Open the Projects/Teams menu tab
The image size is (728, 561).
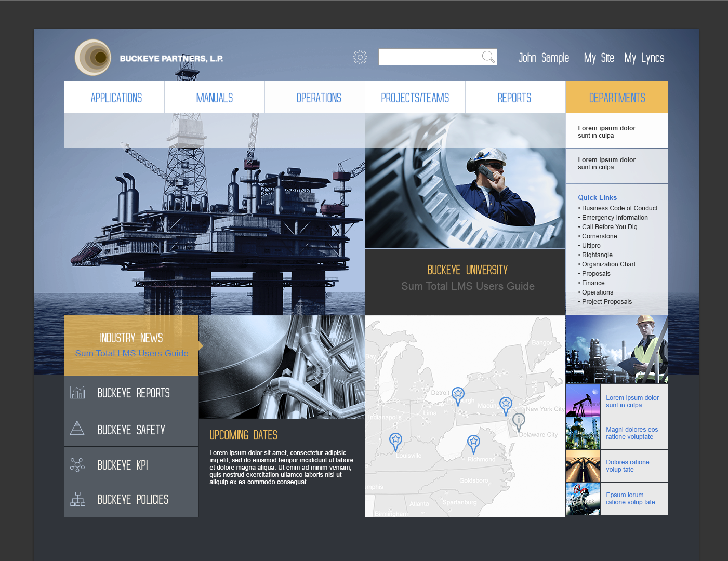pos(415,97)
